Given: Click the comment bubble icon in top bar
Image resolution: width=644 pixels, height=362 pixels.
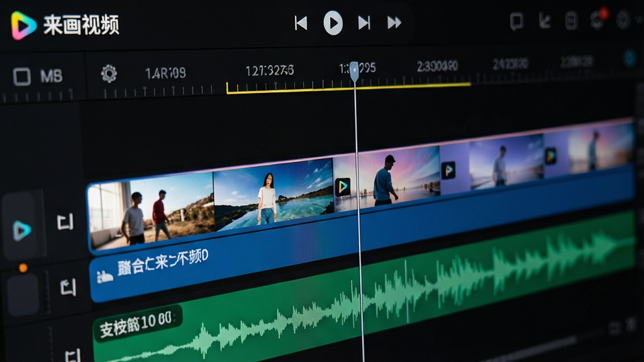Looking at the screenshot, I should (x=517, y=21).
